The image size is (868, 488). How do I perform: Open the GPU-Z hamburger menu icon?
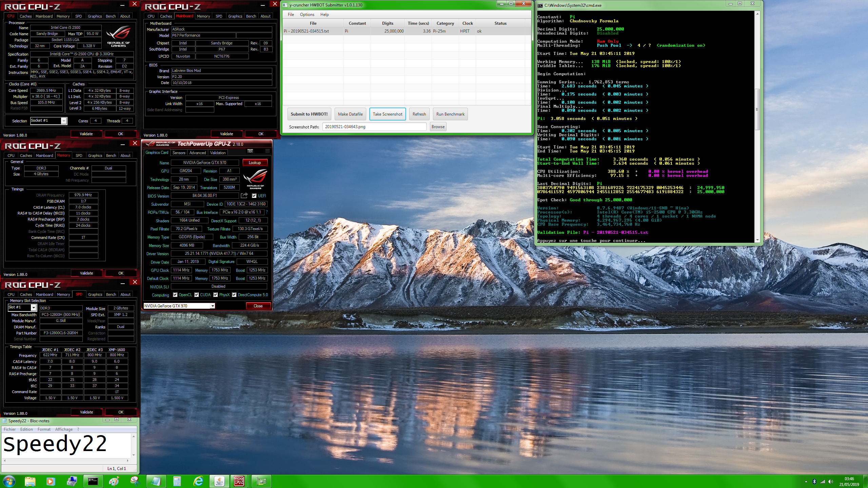pos(268,151)
